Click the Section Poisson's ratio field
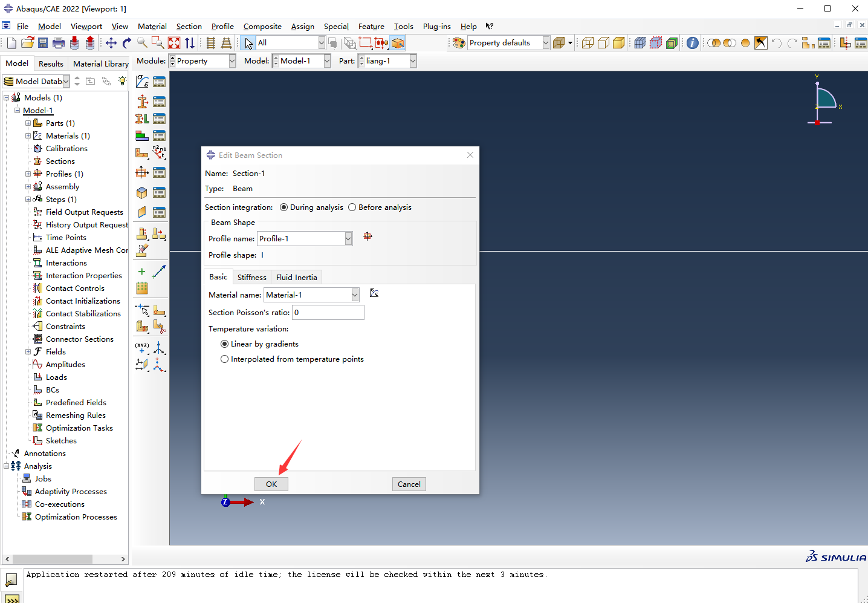 tap(328, 313)
